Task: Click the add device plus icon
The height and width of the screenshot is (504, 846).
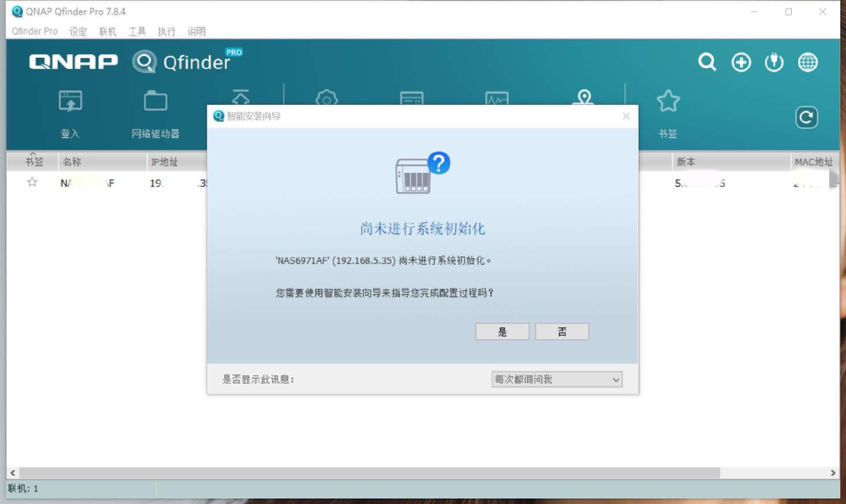Action: click(741, 62)
